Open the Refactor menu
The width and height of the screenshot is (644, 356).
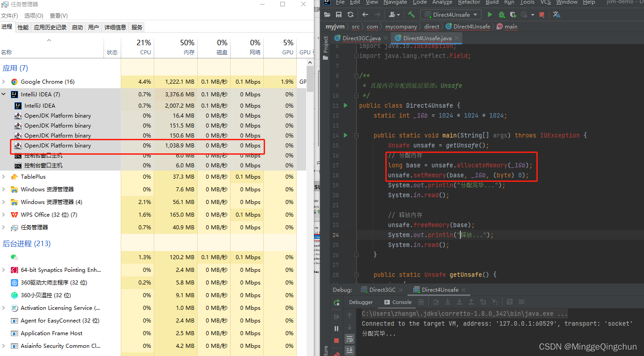point(469,2)
